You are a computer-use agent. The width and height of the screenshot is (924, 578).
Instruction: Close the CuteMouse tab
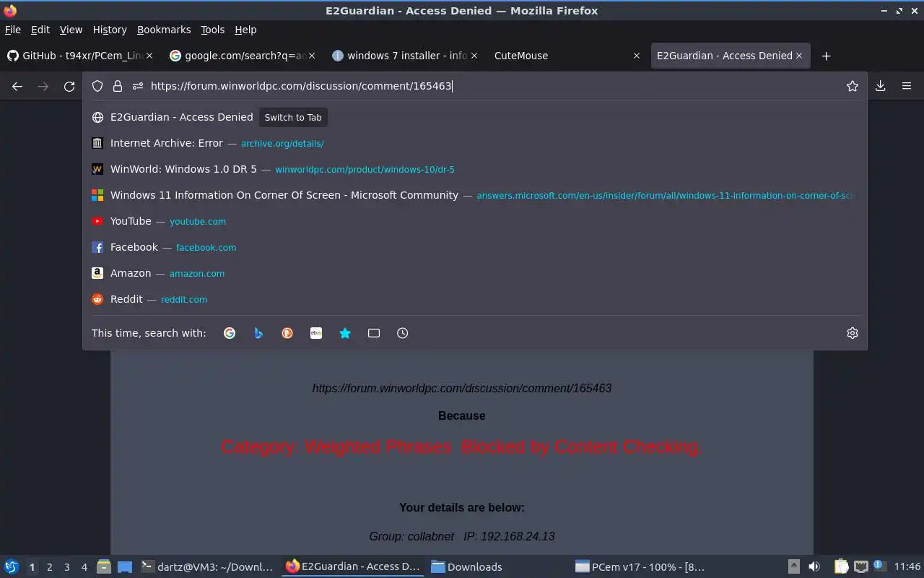[636, 56]
